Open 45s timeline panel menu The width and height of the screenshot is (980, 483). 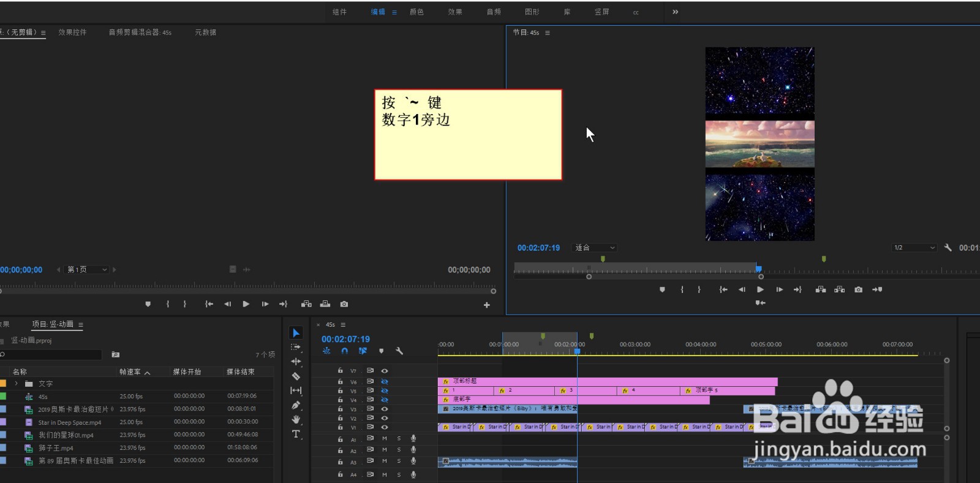343,325
